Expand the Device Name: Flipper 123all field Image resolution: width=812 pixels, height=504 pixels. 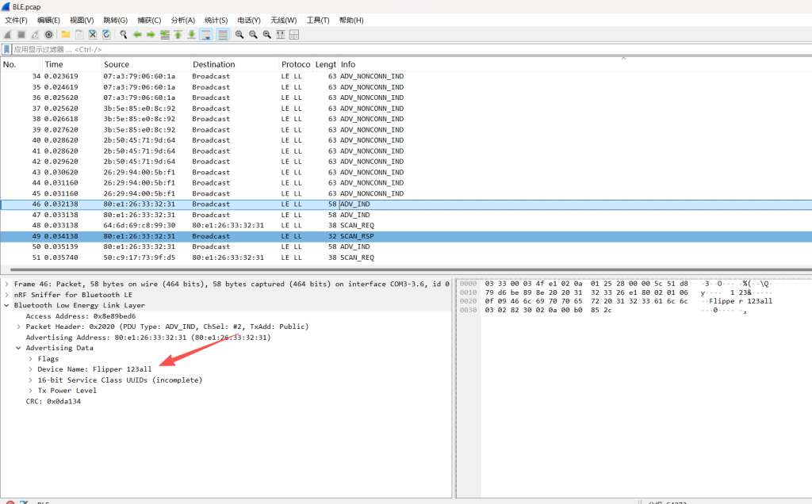(30, 369)
